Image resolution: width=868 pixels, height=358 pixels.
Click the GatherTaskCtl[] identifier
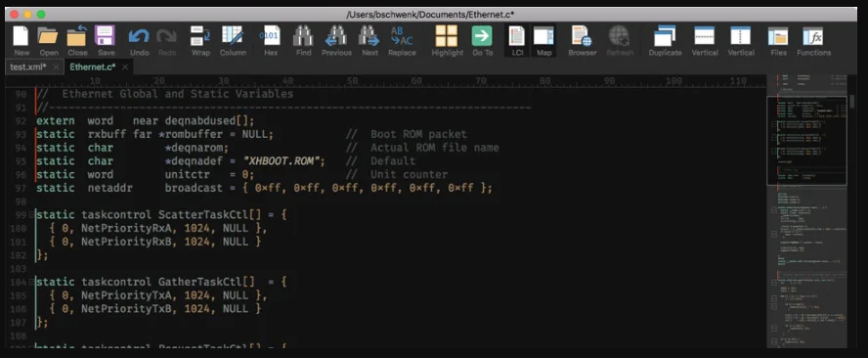coord(206,282)
